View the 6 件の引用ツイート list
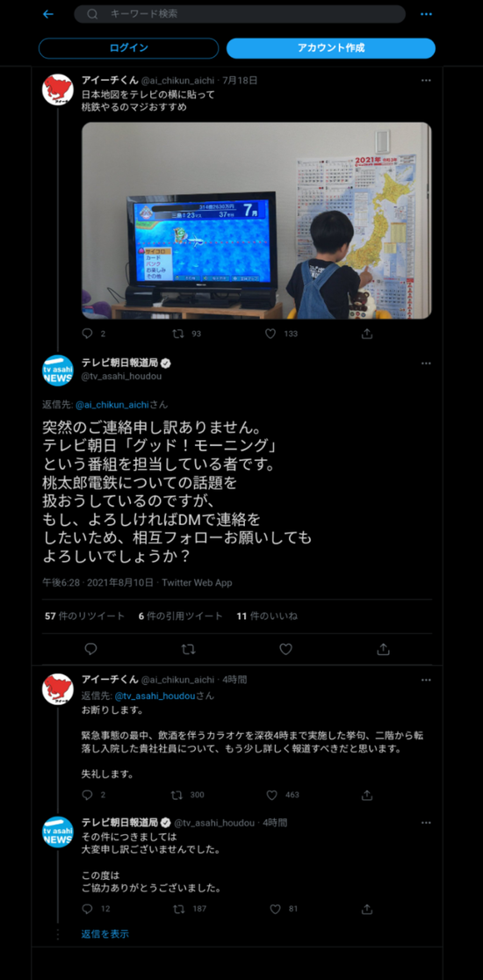The width and height of the screenshot is (483, 980). click(x=181, y=616)
